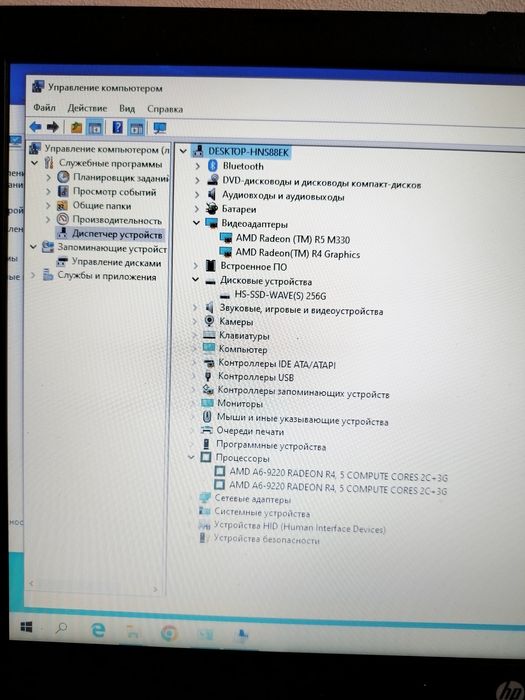Click the Камеры webcam icon
The height and width of the screenshot is (700, 525).
(x=209, y=321)
